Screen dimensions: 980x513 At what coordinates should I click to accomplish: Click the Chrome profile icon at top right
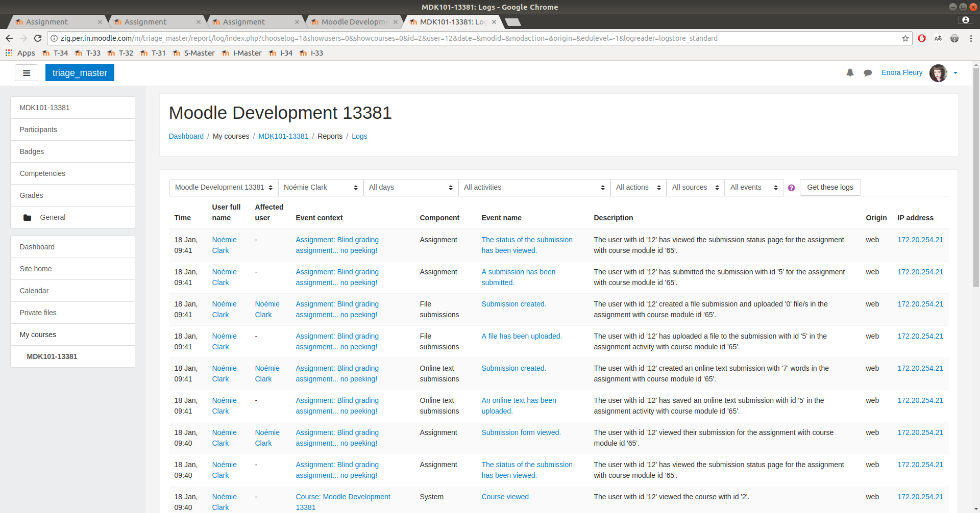pyautogui.click(x=965, y=20)
